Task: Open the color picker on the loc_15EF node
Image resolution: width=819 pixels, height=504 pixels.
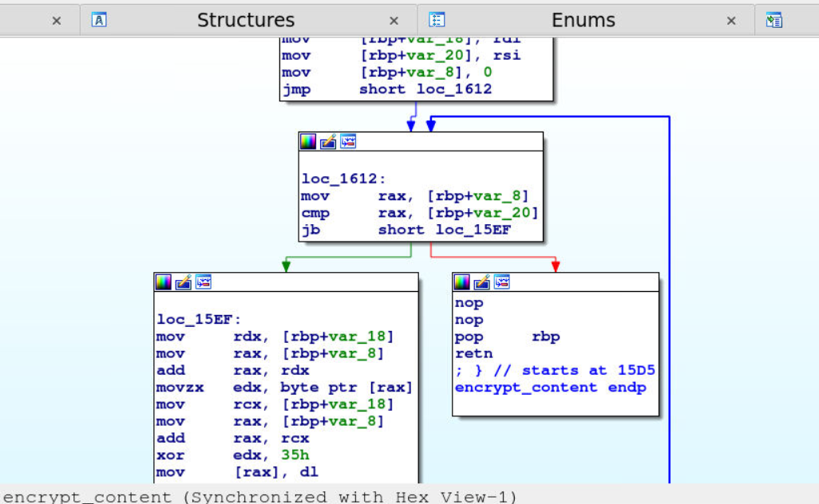Action: 164,282
